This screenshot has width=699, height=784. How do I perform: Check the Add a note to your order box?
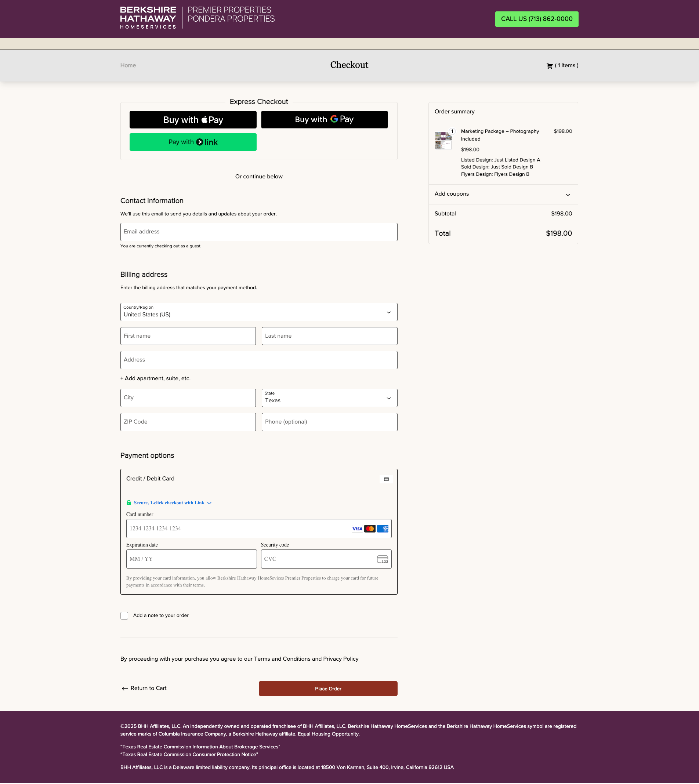click(124, 616)
